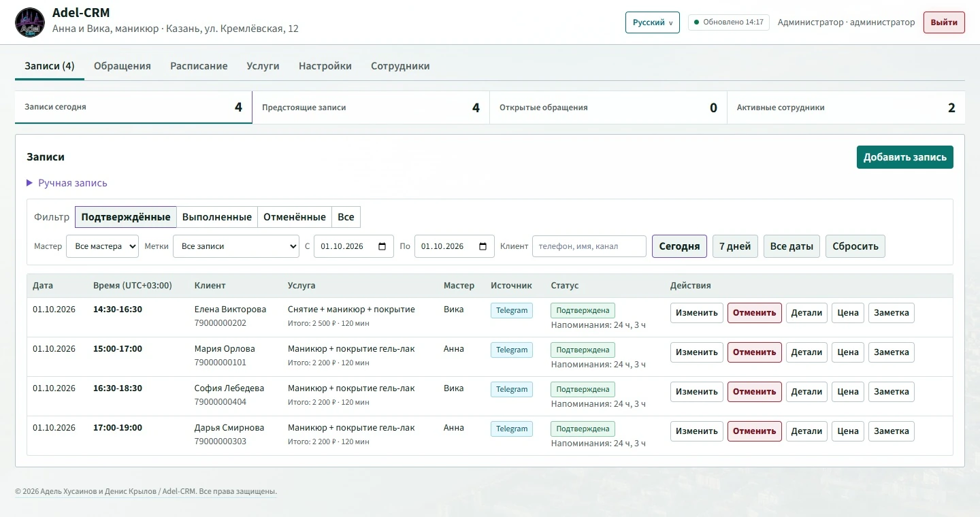The height and width of the screenshot is (517, 980).
Task: Switch to the Расписание tab
Action: click(199, 66)
